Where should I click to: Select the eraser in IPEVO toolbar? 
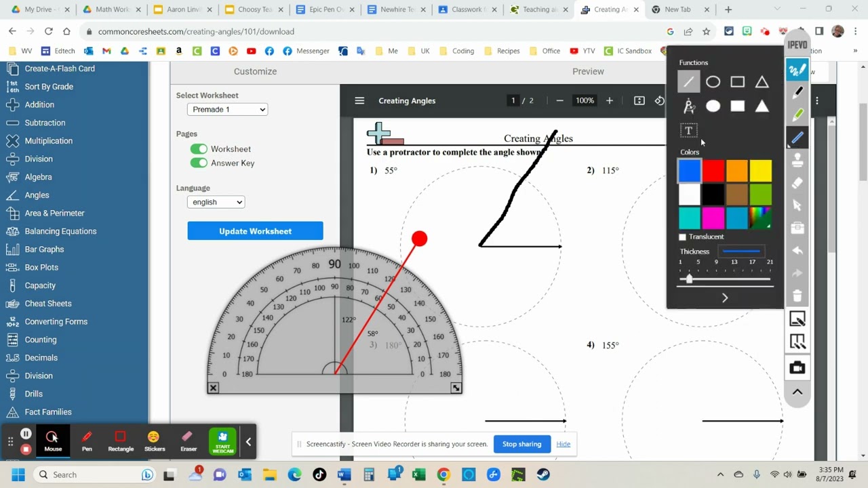(x=797, y=182)
